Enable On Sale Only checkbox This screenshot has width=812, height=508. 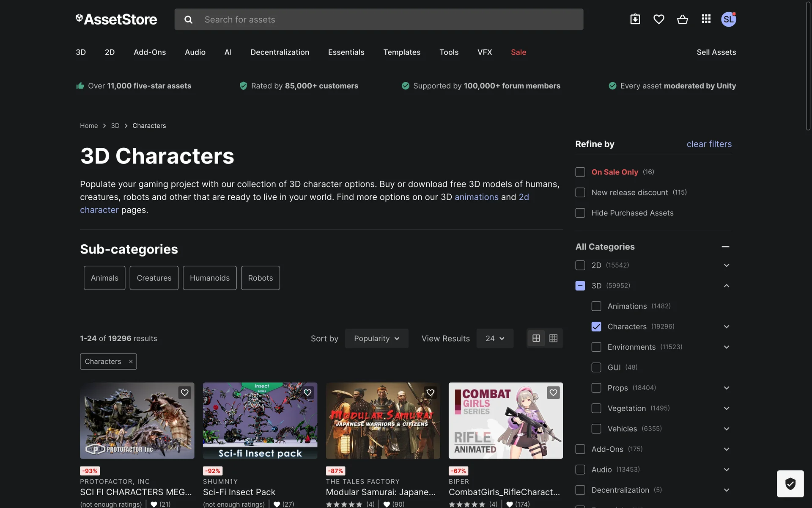coord(580,172)
